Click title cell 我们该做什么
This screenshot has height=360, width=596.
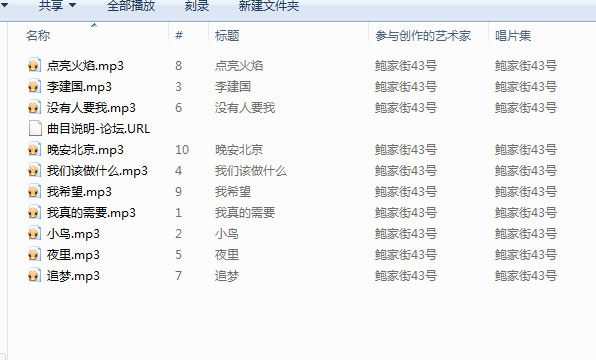[x=251, y=171]
